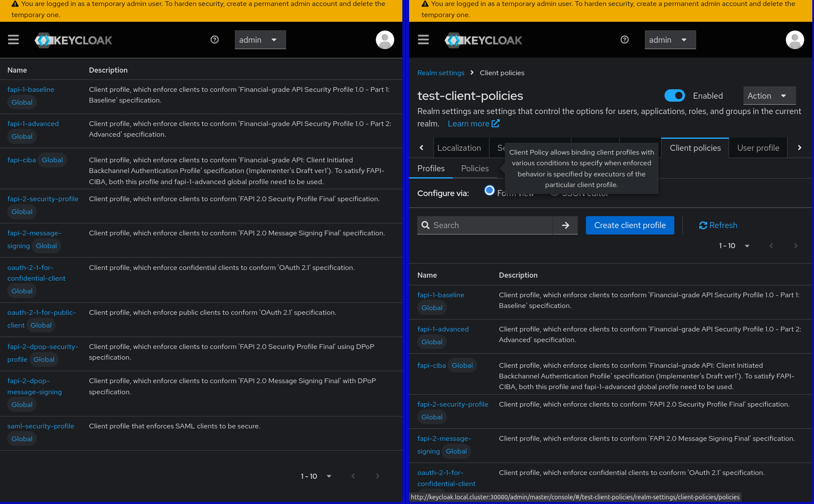Open fapi-1-baseline in left window
This screenshot has height=504, width=814.
(x=31, y=89)
